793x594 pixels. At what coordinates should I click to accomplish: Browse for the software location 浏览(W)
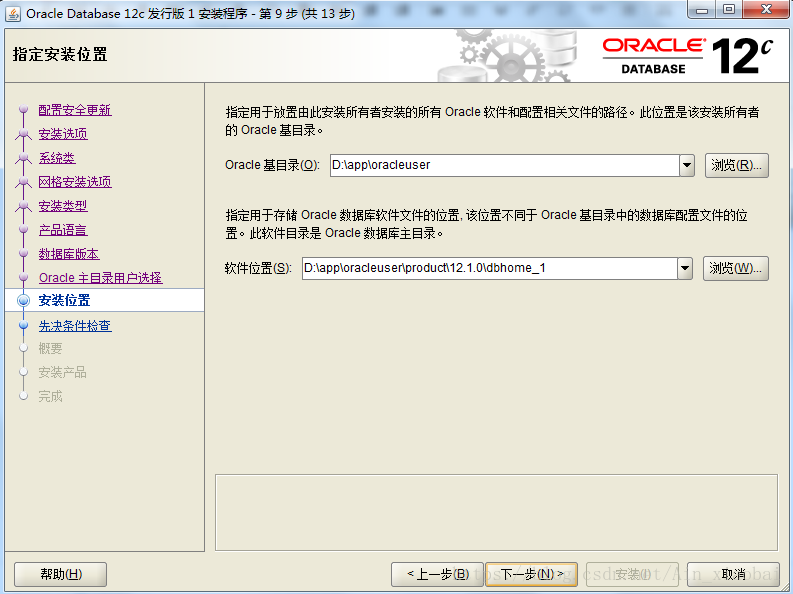(736, 268)
